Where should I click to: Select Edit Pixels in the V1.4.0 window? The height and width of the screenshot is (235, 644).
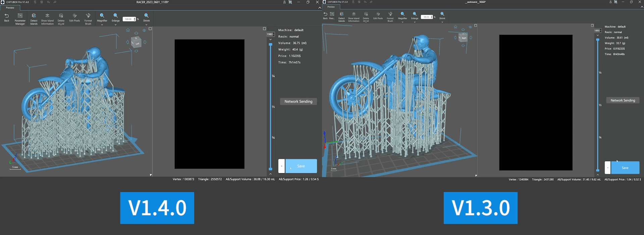point(74,17)
